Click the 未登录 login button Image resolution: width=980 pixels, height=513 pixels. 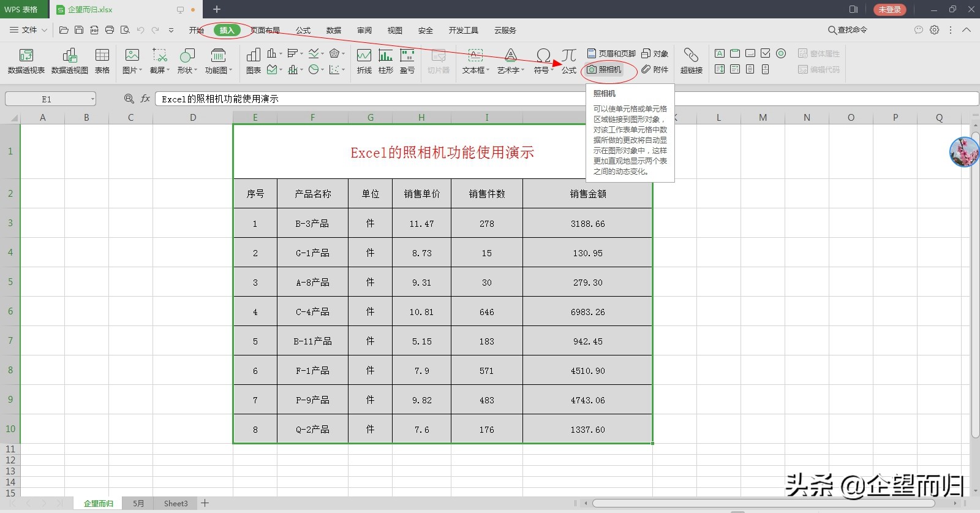tap(890, 9)
